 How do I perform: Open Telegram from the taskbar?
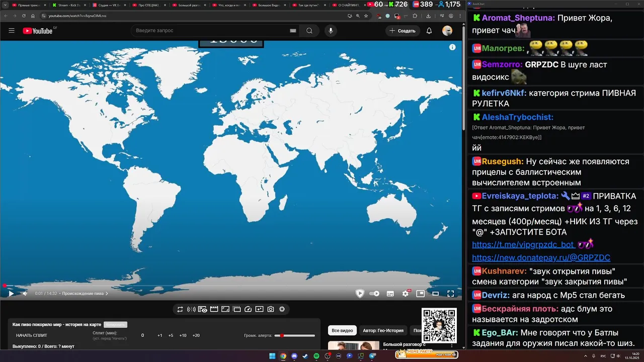[x=372, y=356]
